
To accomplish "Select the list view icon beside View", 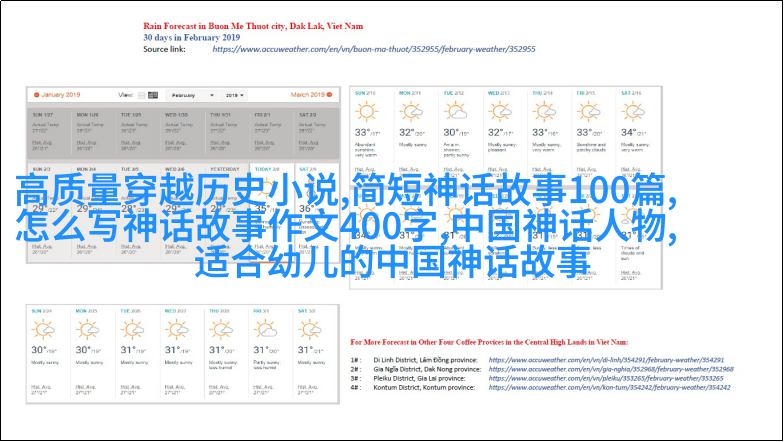I will coord(142,95).
